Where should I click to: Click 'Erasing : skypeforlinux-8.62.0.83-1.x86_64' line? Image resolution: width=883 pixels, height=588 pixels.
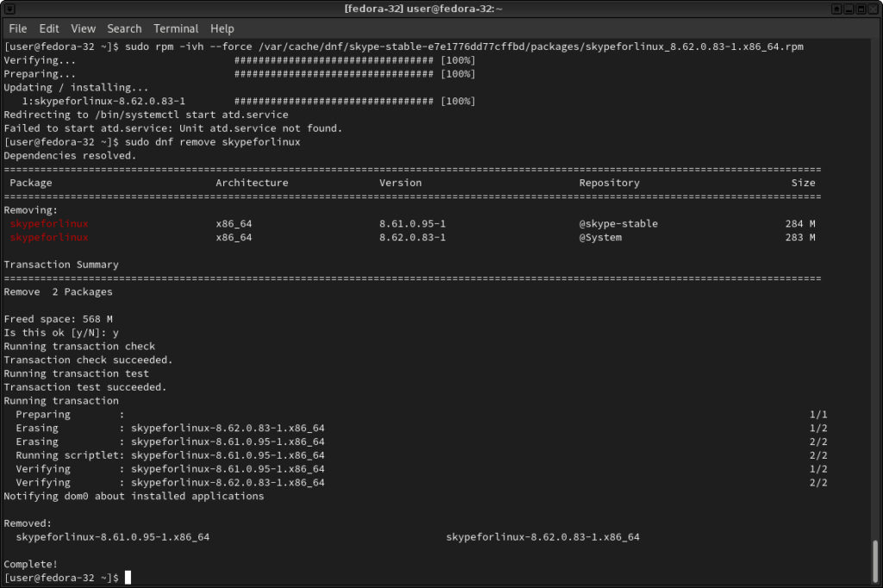pos(421,428)
